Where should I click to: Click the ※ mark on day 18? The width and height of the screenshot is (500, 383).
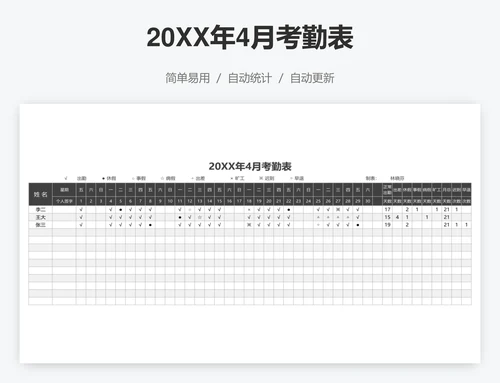pos(249,225)
